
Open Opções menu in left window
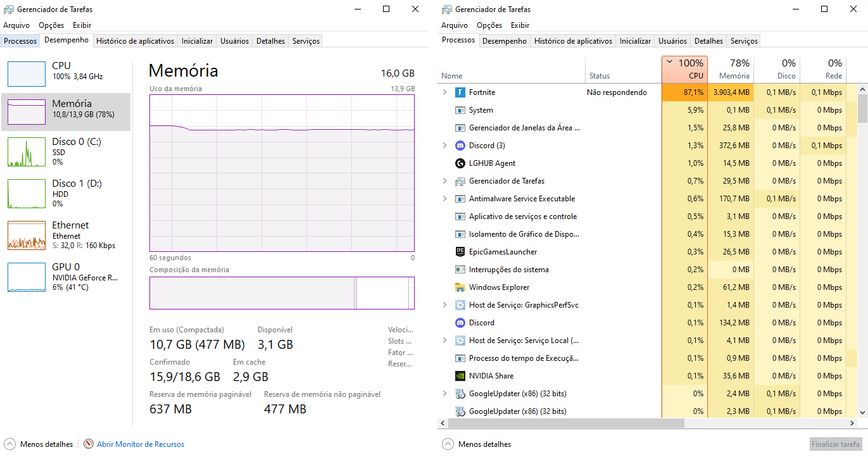point(51,25)
